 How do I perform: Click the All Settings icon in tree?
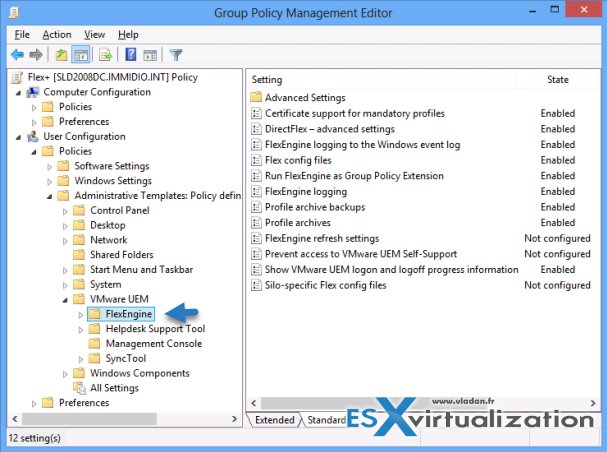[79, 388]
